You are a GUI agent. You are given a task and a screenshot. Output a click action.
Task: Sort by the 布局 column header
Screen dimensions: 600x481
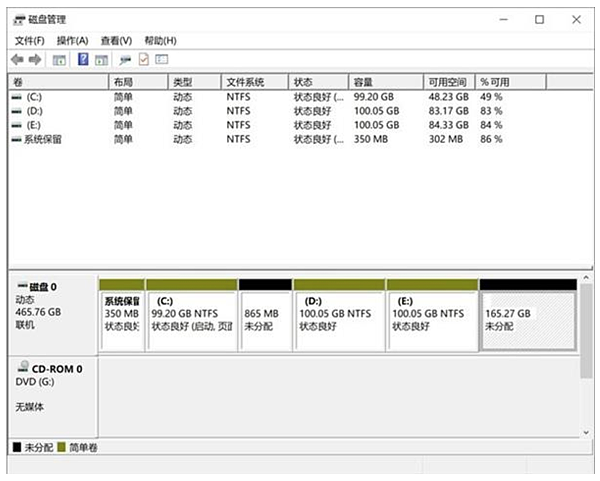click(139, 82)
